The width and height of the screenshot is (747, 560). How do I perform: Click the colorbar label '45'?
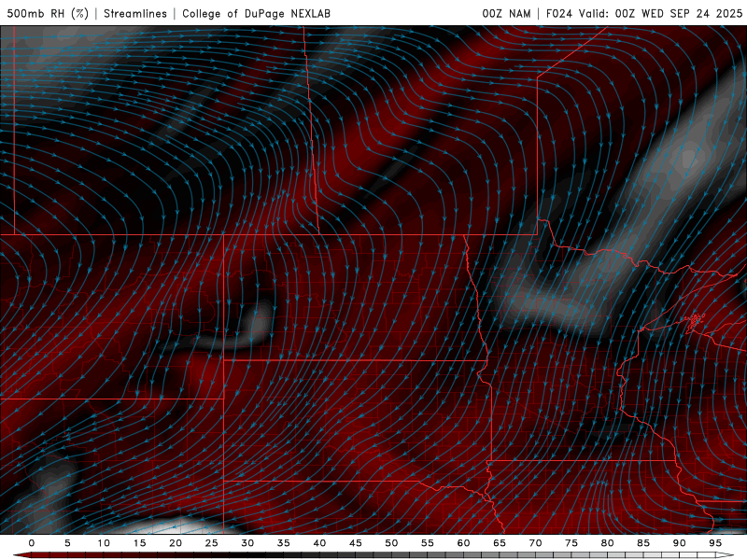coord(356,543)
